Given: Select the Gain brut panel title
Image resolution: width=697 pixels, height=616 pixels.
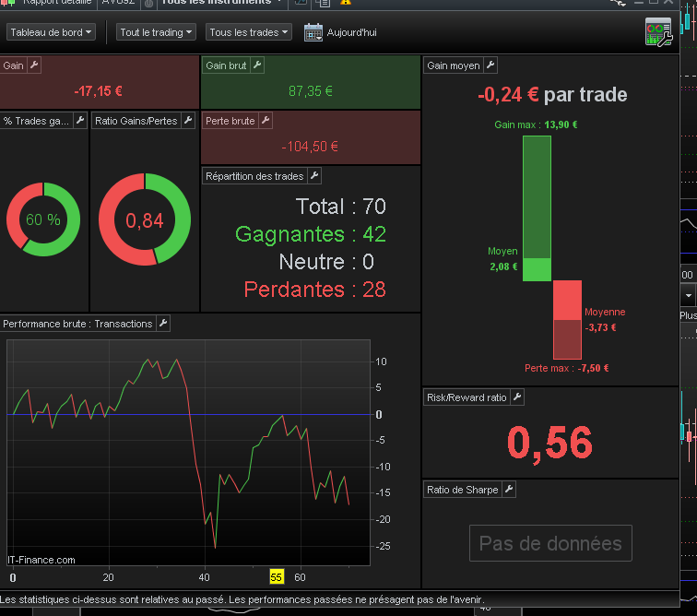Looking at the screenshot, I should point(226,65).
